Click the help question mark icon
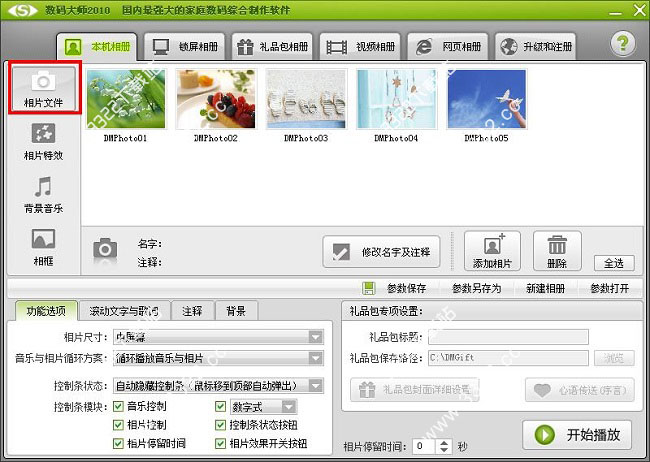This screenshot has width=650, height=462. click(623, 44)
